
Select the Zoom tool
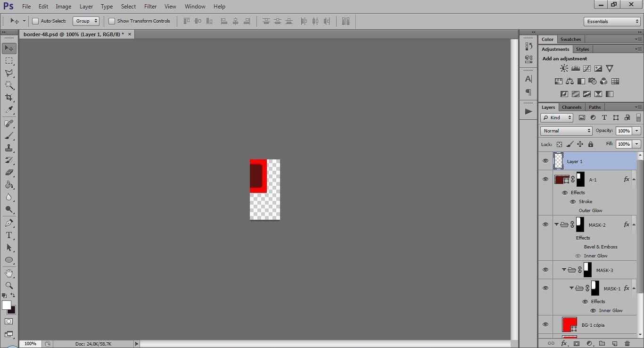[x=9, y=286]
